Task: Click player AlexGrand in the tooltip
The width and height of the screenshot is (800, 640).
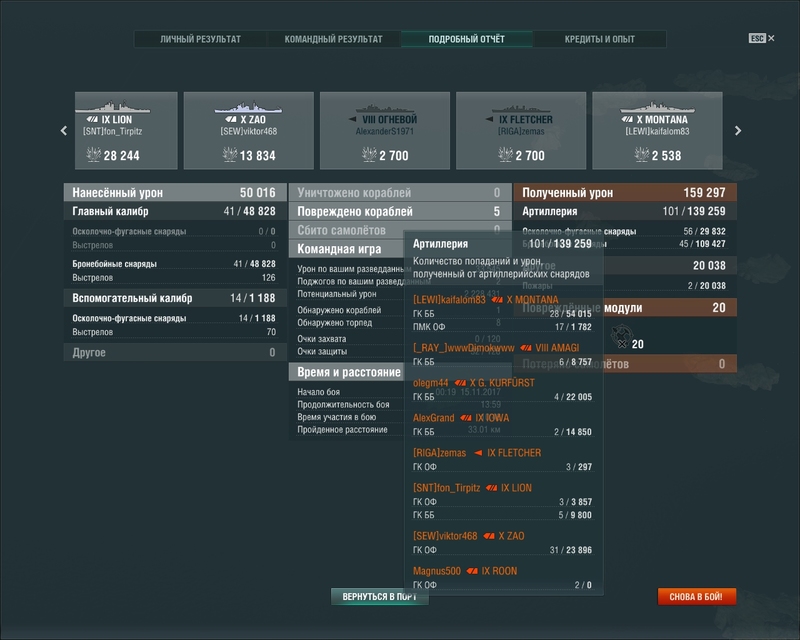Action: pos(433,417)
